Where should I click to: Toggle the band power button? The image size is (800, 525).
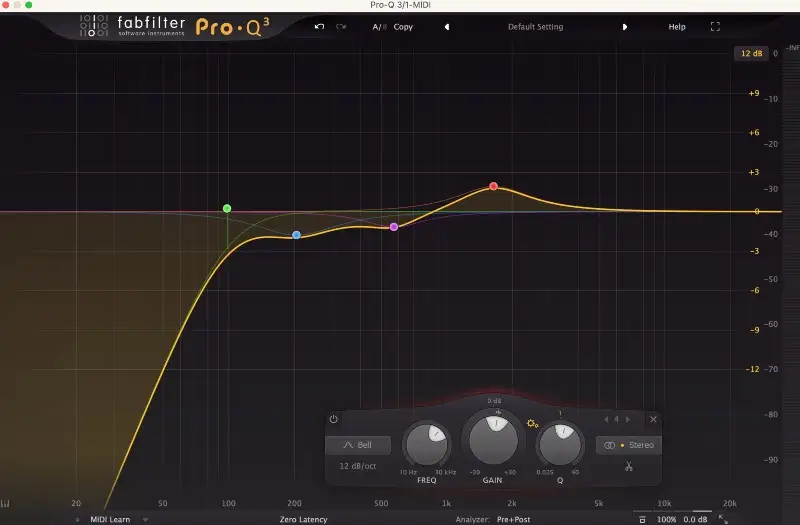(x=334, y=419)
